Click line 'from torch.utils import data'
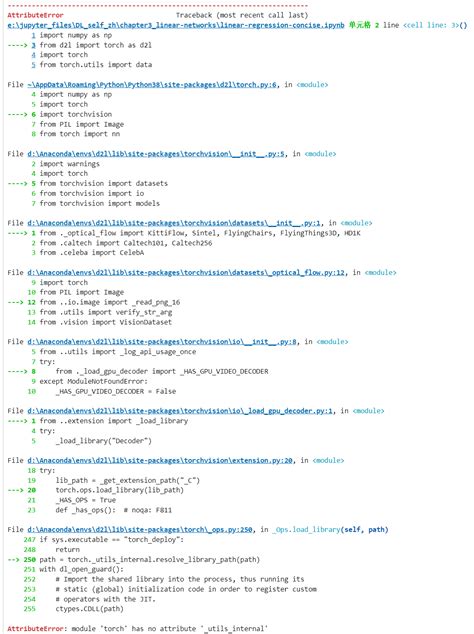The height and width of the screenshot is (634, 474). (96, 65)
